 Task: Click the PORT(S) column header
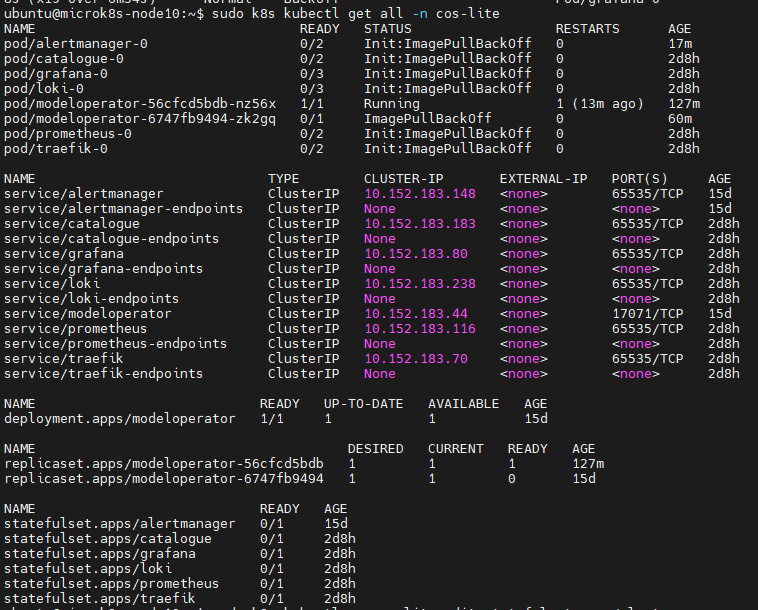click(640, 179)
